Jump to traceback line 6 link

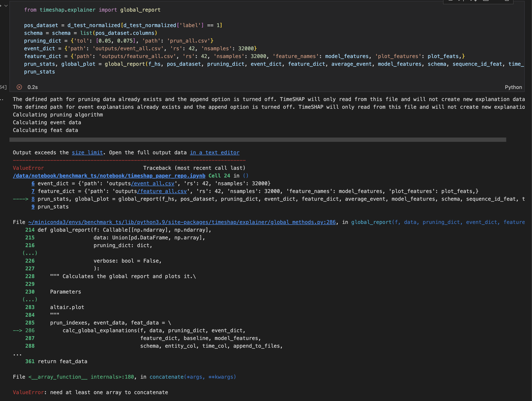point(33,184)
